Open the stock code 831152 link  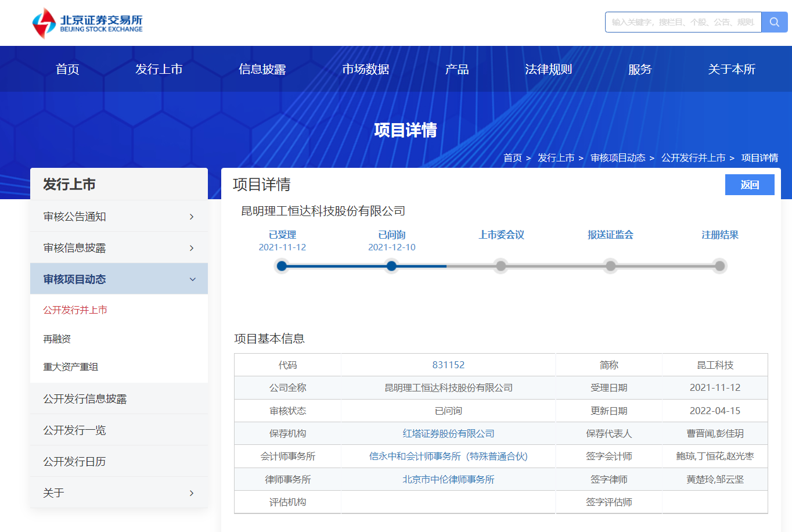click(448, 365)
